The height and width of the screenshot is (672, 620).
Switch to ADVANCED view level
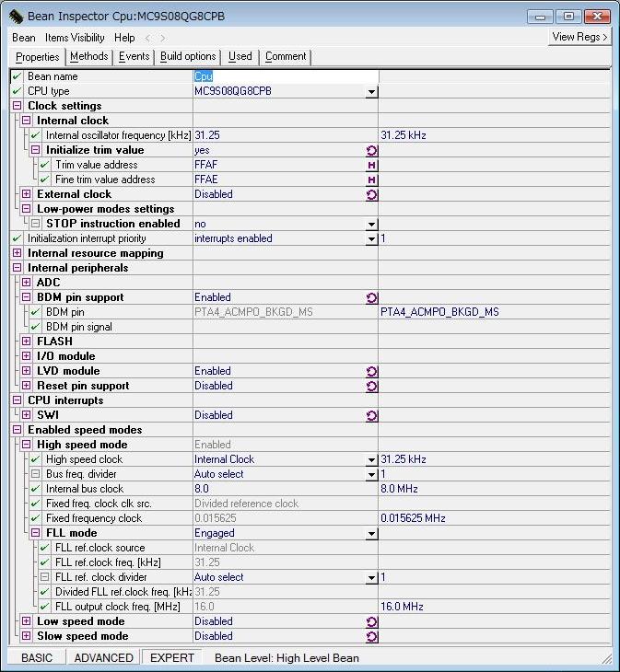tap(104, 658)
